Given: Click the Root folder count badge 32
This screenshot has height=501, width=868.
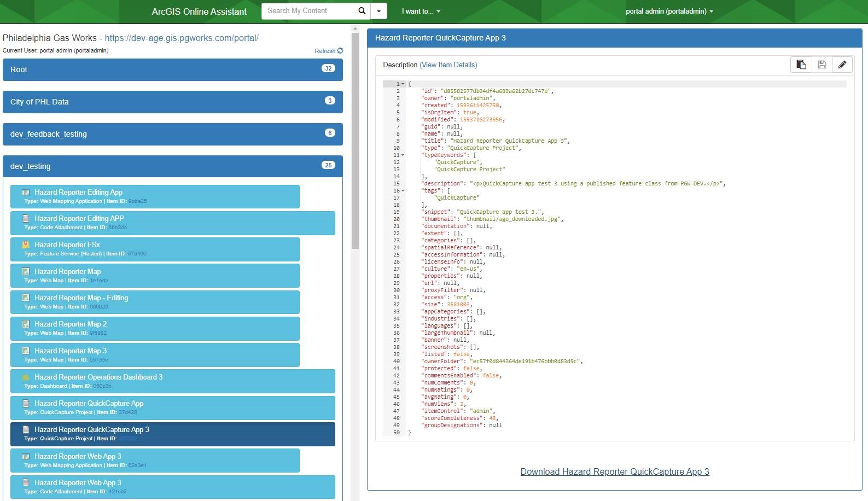Looking at the screenshot, I should pos(328,68).
